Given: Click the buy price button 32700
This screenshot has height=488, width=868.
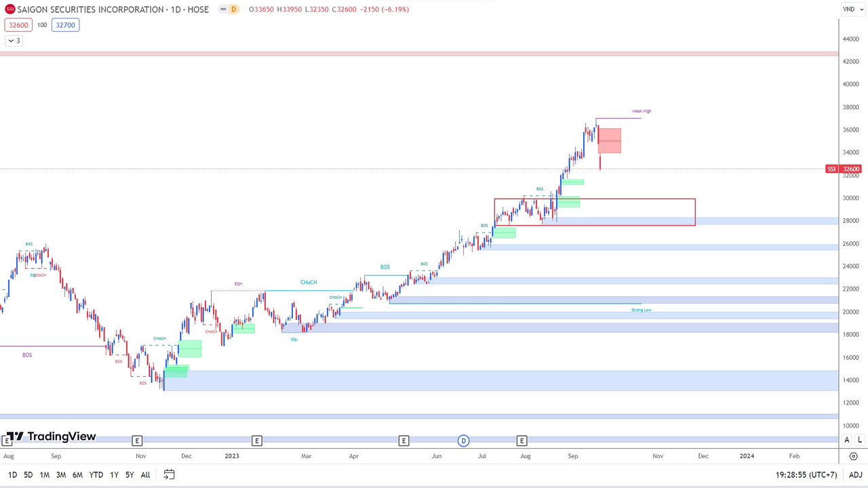Looking at the screenshot, I should pyautogui.click(x=65, y=25).
